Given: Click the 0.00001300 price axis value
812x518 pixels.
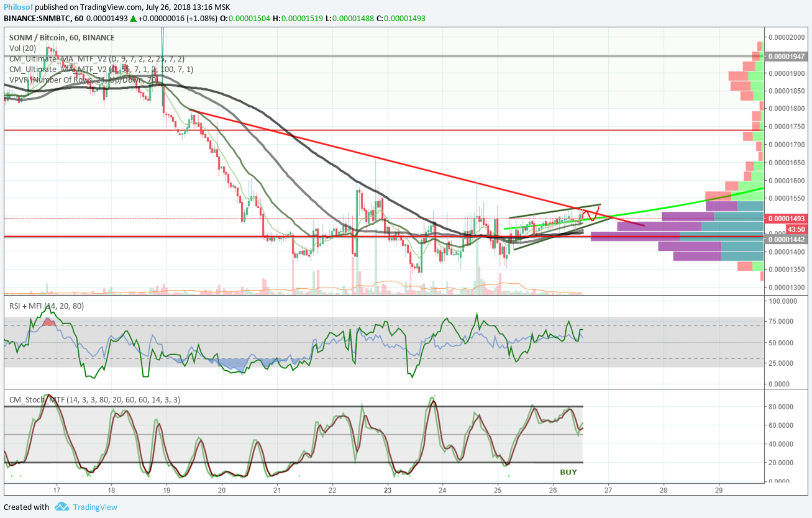Looking at the screenshot, I should [787, 288].
